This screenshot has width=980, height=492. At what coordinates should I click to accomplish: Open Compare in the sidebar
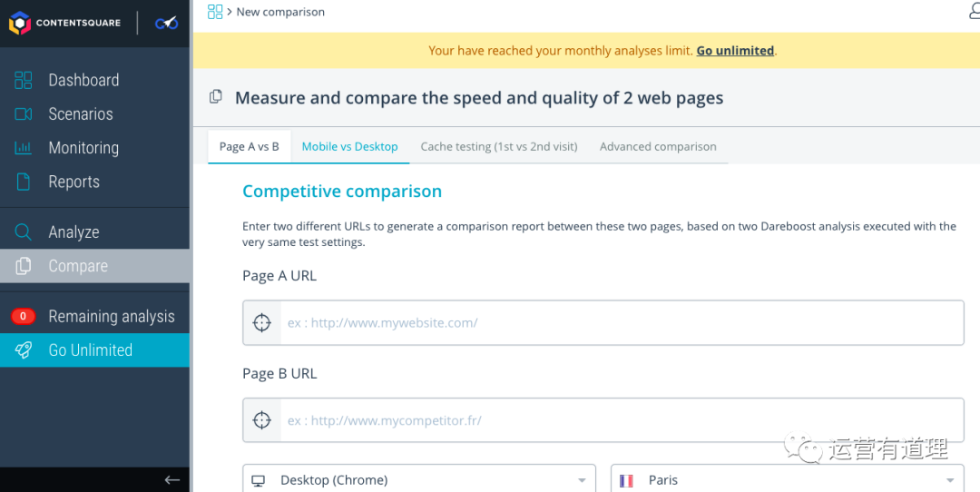78,266
